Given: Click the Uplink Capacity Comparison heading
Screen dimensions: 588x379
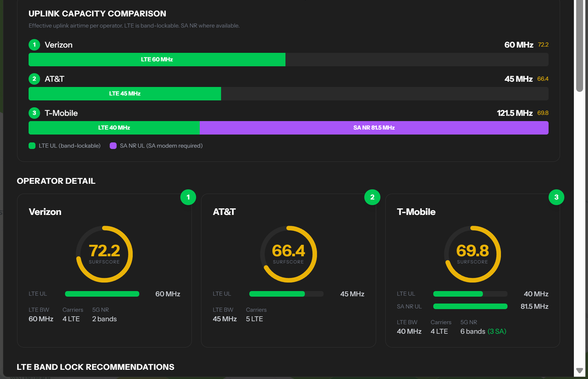Looking at the screenshot, I should coord(97,13).
